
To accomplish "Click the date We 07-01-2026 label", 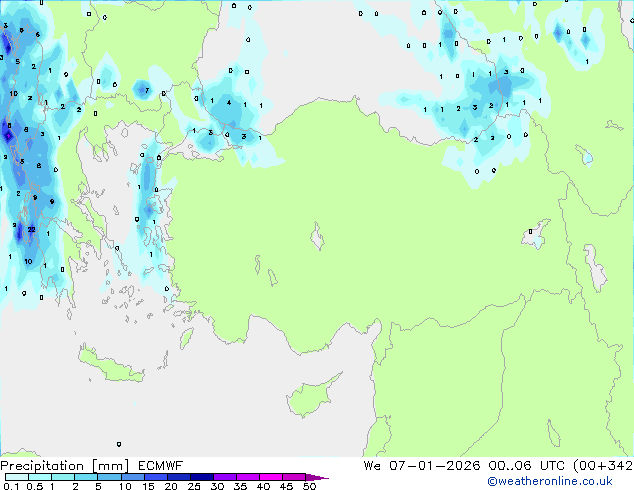I will tap(422, 466).
